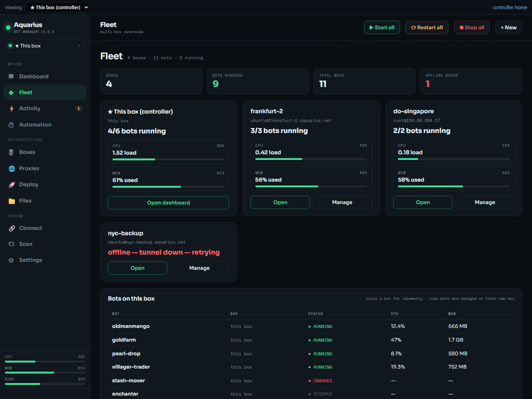This screenshot has height=399, width=532.
Task: Open Deploy from the sidebar
Action: [45, 184]
